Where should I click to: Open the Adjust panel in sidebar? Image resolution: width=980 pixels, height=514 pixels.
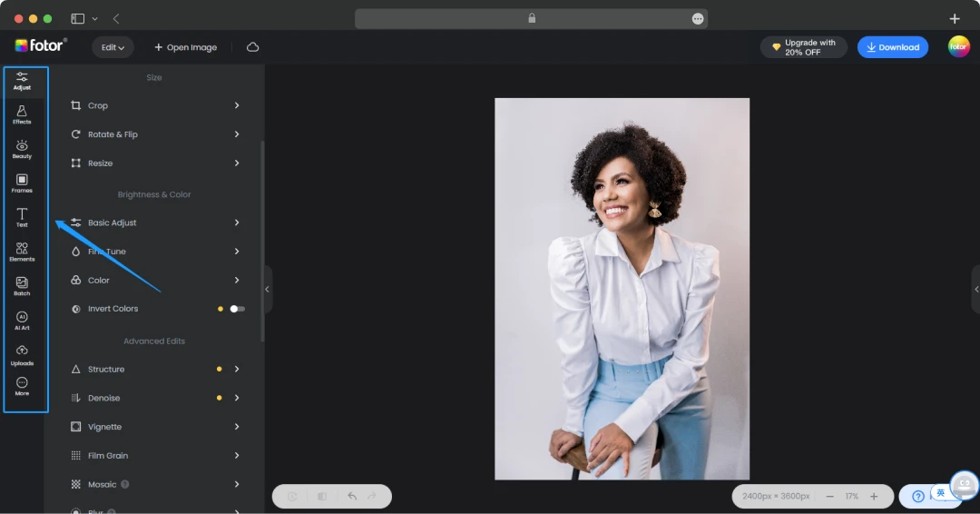pyautogui.click(x=22, y=82)
